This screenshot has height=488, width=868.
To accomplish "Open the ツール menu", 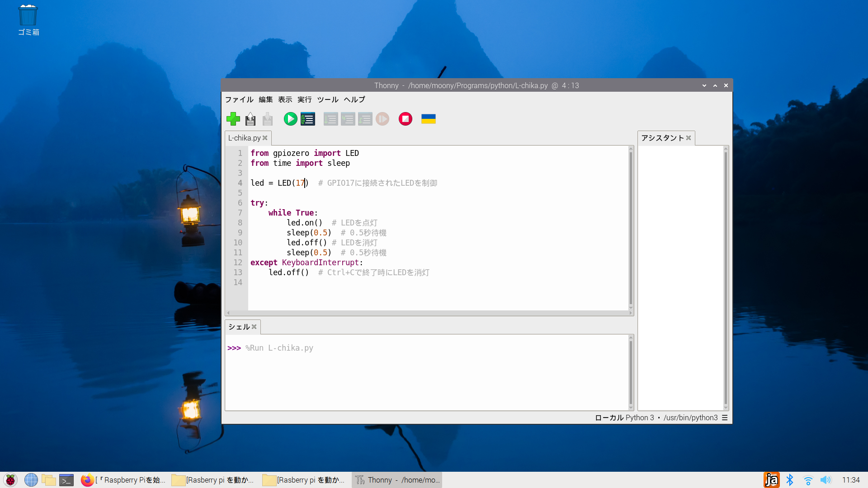I will (327, 99).
